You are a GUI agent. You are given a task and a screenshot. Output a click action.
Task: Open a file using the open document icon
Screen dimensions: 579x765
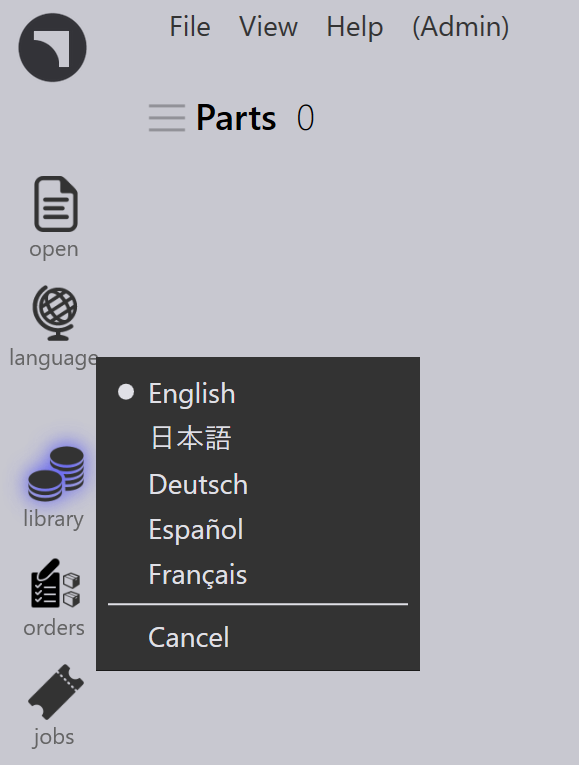[x=56, y=204]
